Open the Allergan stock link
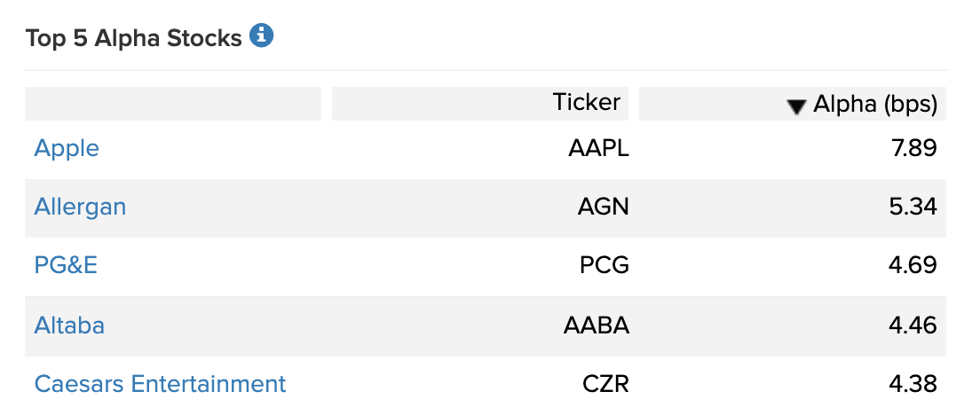This screenshot has width=980, height=415. (x=80, y=207)
